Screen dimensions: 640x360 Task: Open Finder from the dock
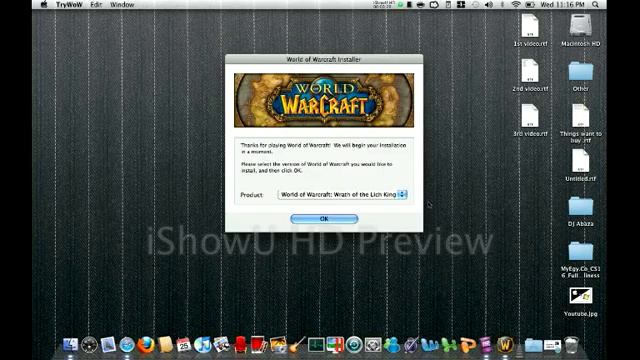70,345
